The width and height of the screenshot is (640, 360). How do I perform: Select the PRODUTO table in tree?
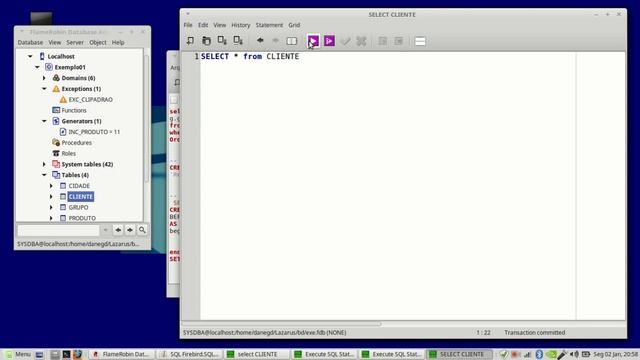[x=82, y=218]
